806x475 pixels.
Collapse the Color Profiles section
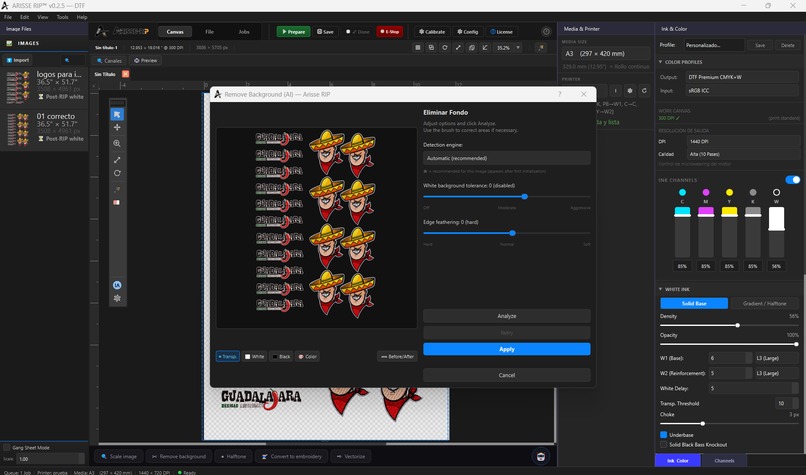click(661, 62)
